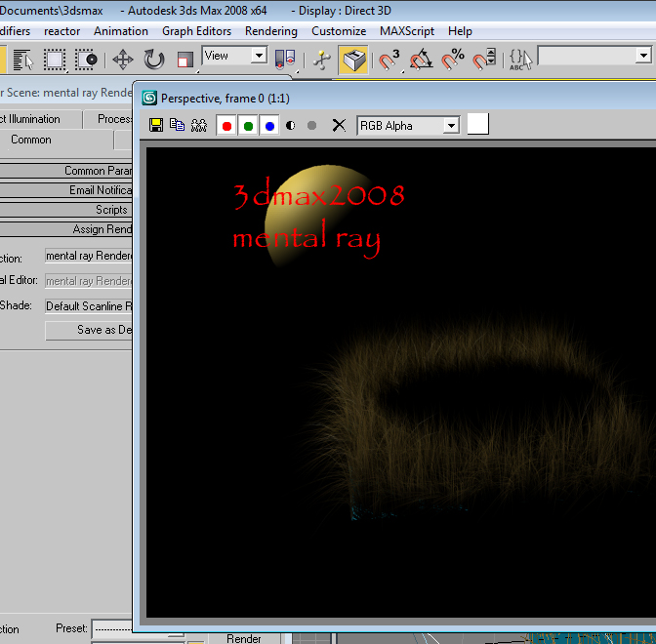Viewport: 656px width, 644px height.
Task: Open the Rendering menu
Action: [271, 31]
